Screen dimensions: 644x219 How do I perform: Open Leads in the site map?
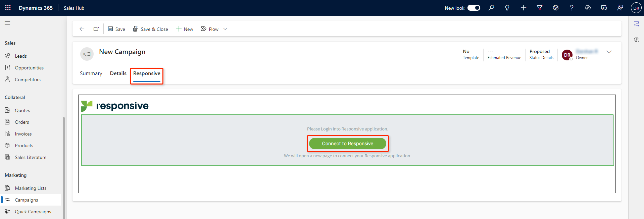(x=21, y=56)
